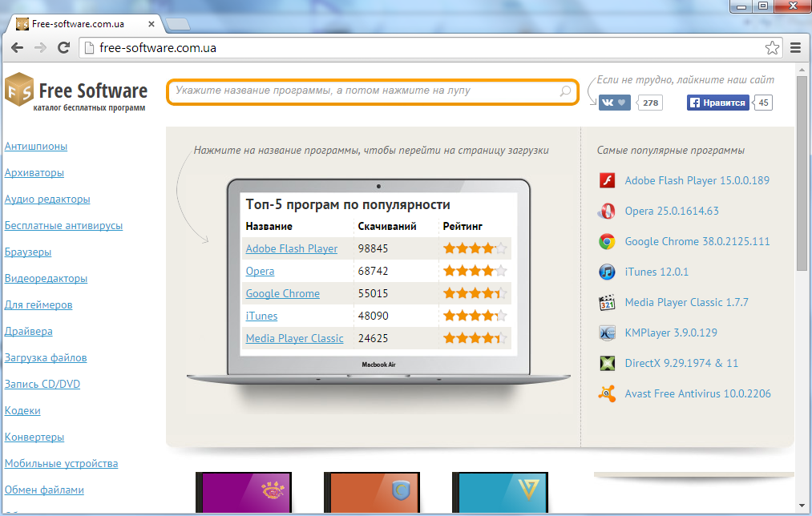Click the VK like button

point(615,103)
